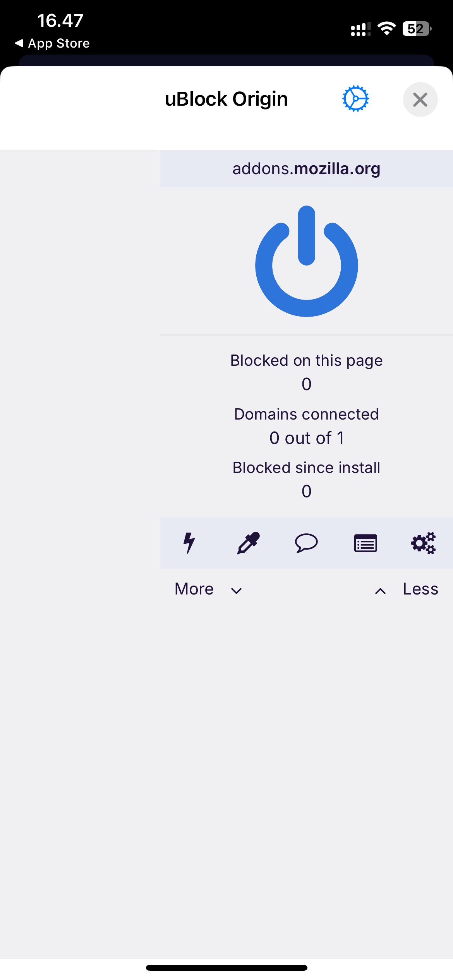Open the element picker eyedropper tool
This screenshot has width=453, height=980.
point(248,543)
